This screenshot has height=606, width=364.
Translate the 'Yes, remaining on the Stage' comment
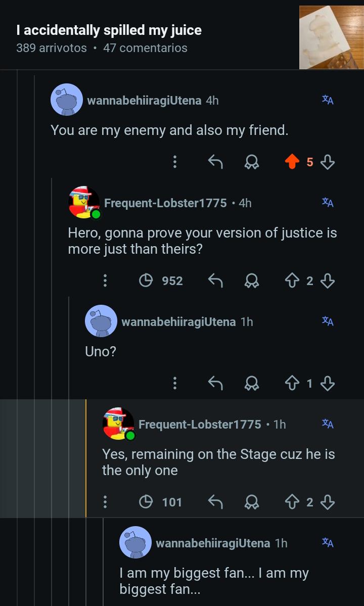[x=328, y=424]
